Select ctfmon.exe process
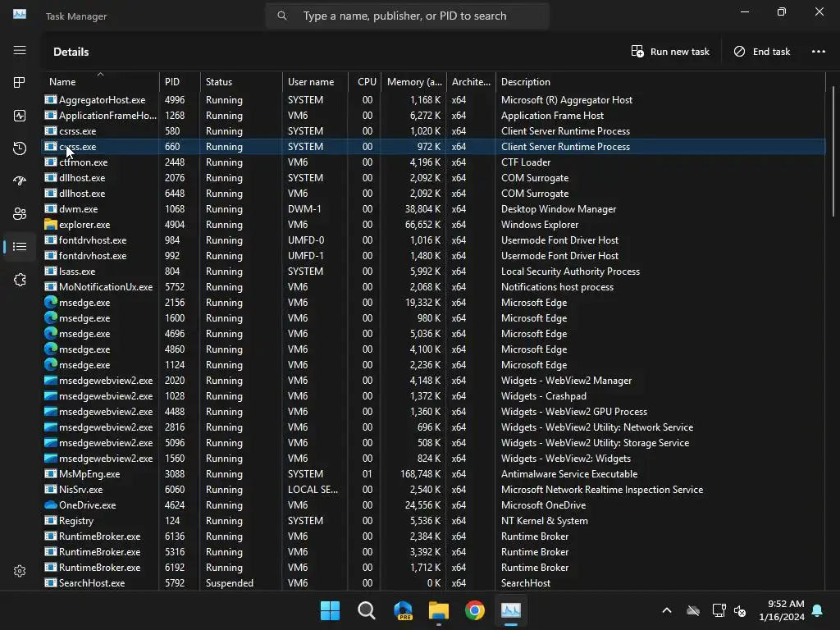 tap(433, 162)
